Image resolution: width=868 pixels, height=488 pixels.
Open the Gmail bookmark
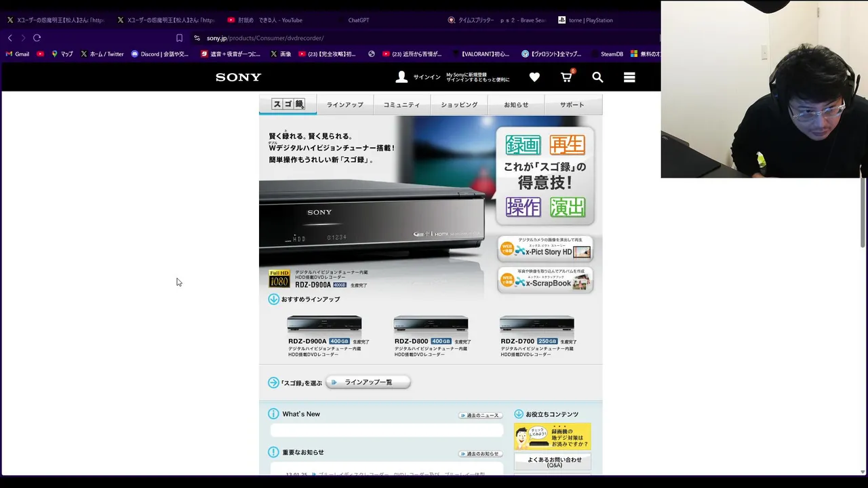point(18,54)
